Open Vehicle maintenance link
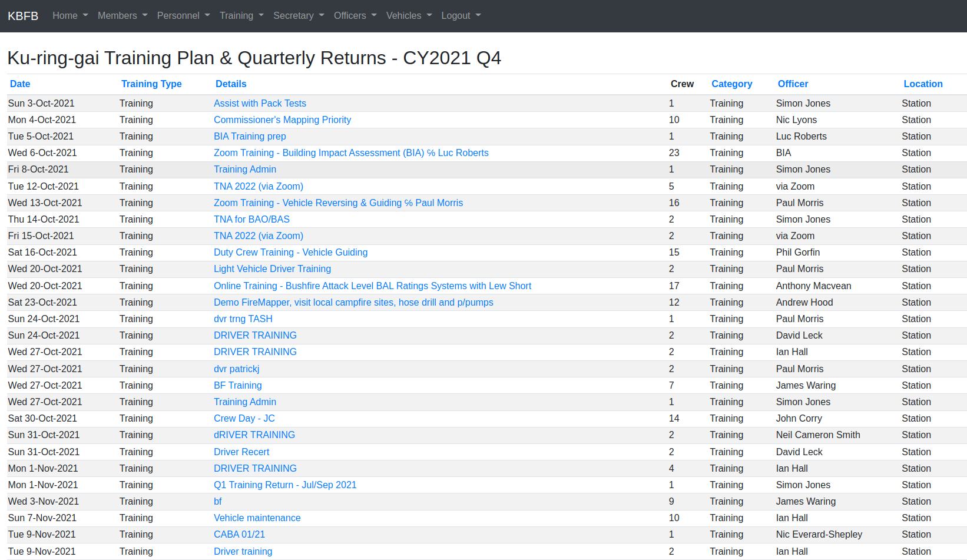 click(x=257, y=518)
